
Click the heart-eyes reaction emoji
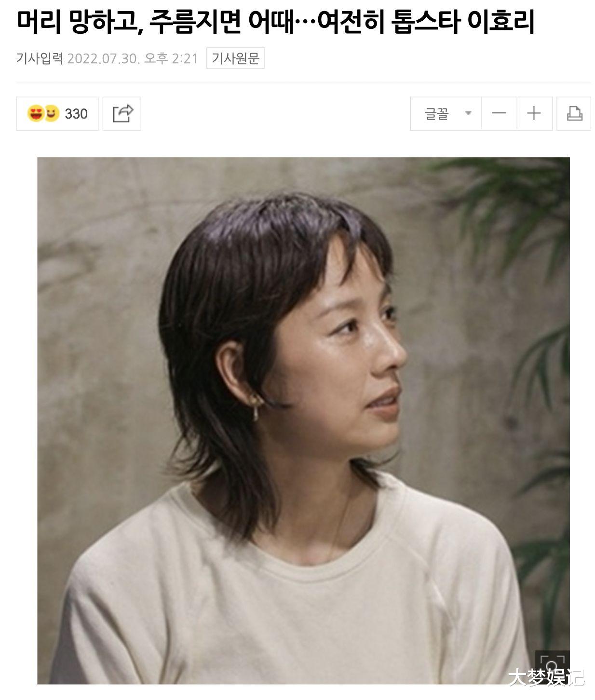pos(35,114)
